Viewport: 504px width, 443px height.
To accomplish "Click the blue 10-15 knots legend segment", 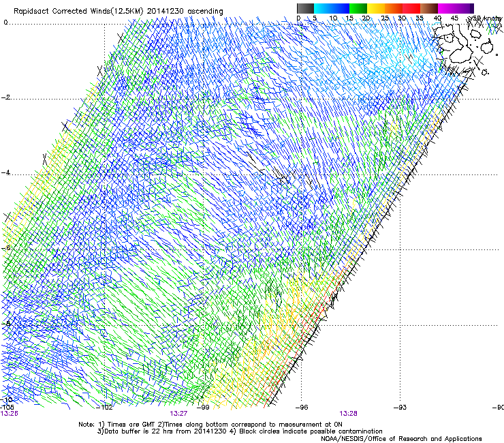I will (341, 8).
